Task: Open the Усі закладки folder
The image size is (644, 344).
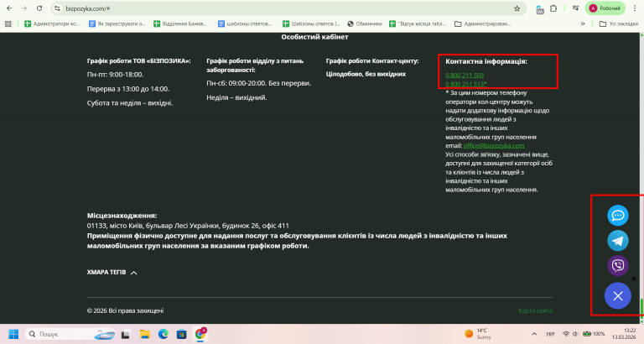Action: (619, 23)
